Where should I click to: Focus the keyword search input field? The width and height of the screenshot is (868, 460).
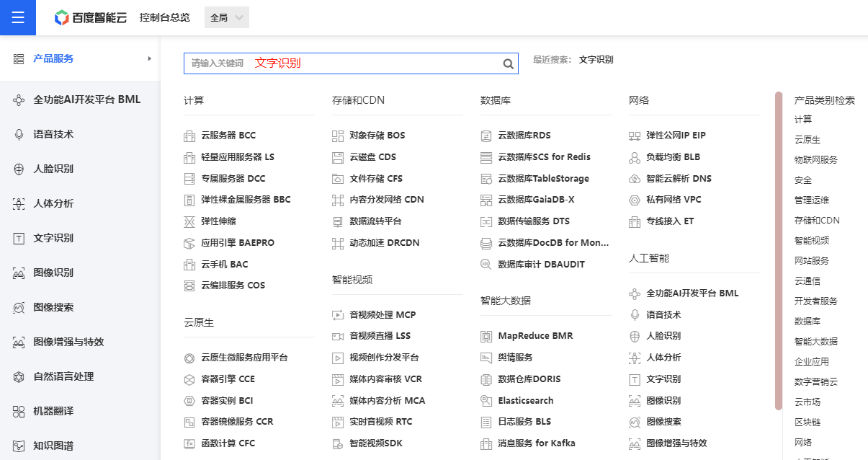click(x=351, y=63)
